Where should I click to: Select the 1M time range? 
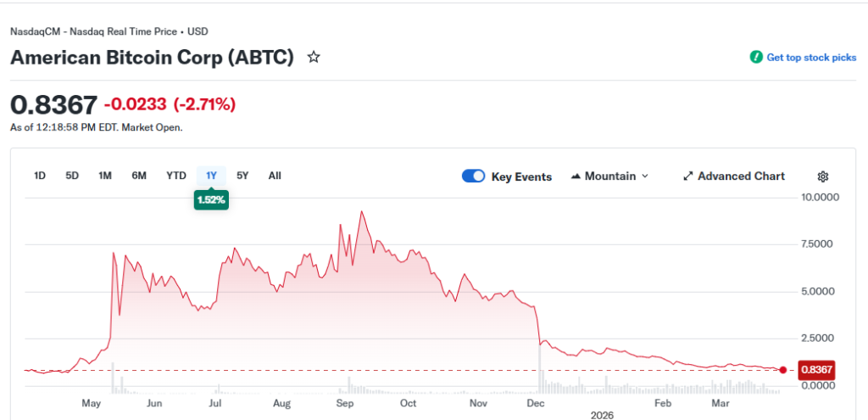105,176
